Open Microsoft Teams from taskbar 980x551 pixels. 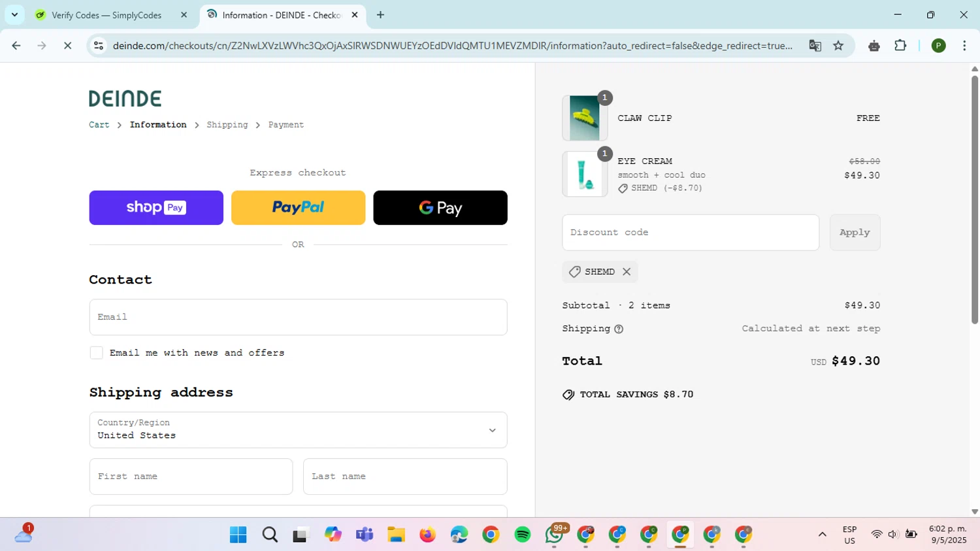(365, 535)
